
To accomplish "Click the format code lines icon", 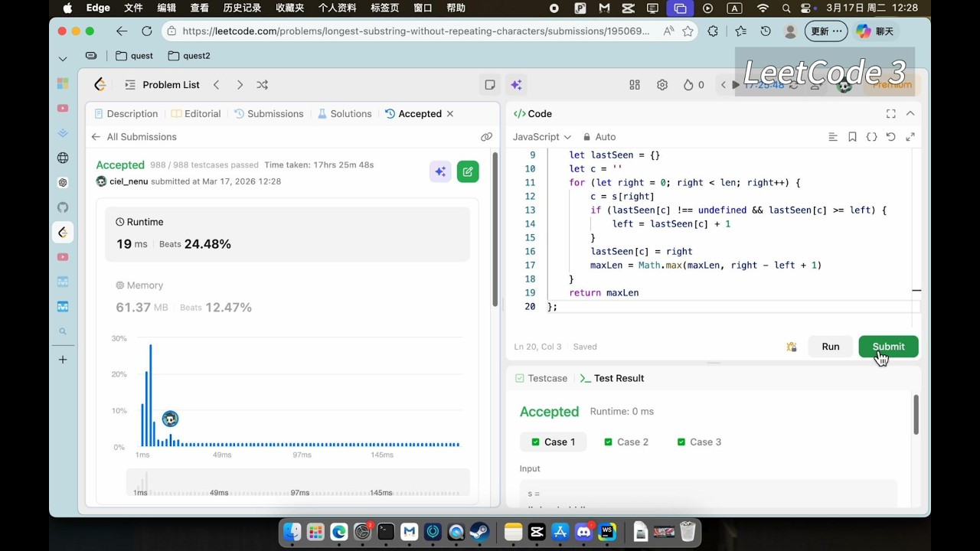I will tap(833, 137).
